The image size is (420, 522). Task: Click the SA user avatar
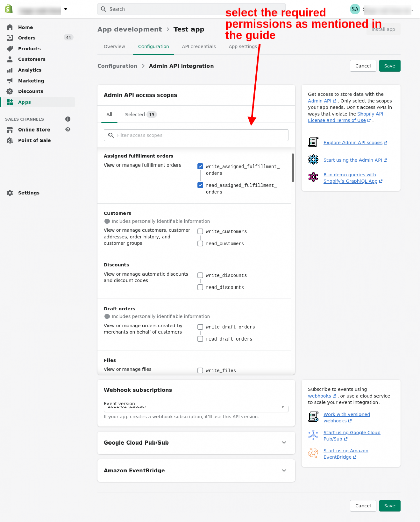(355, 9)
